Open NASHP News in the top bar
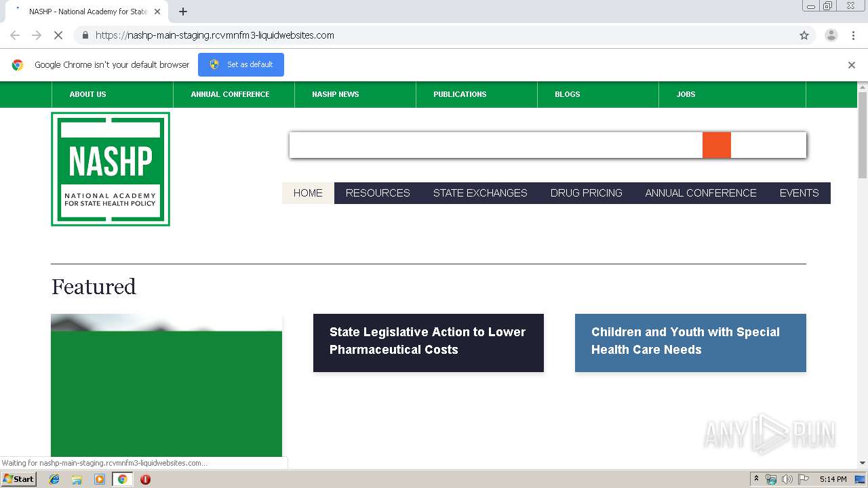 click(336, 94)
